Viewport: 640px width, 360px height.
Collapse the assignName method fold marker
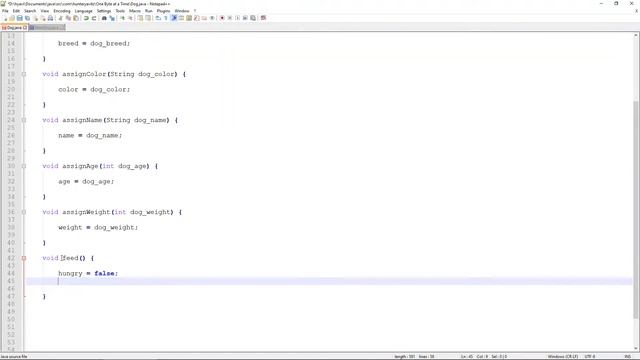click(24, 120)
